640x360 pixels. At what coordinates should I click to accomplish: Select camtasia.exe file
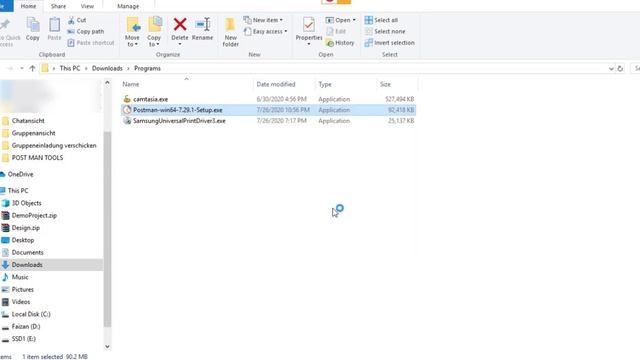(x=150, y=99)
